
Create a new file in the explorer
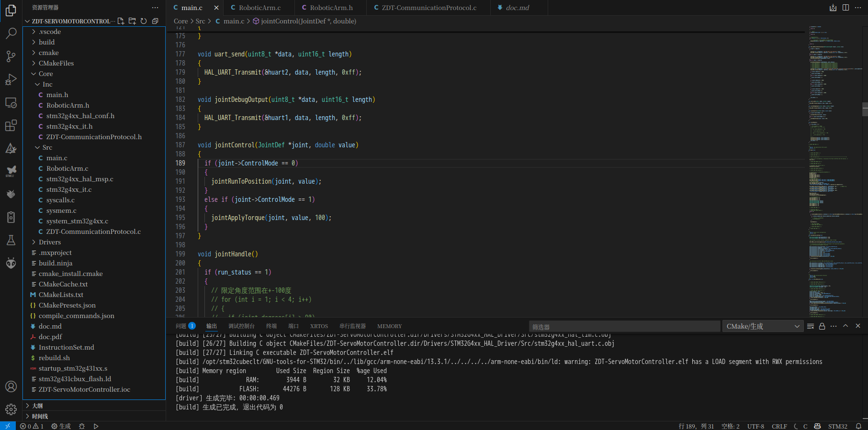click(x=121, y=21)
